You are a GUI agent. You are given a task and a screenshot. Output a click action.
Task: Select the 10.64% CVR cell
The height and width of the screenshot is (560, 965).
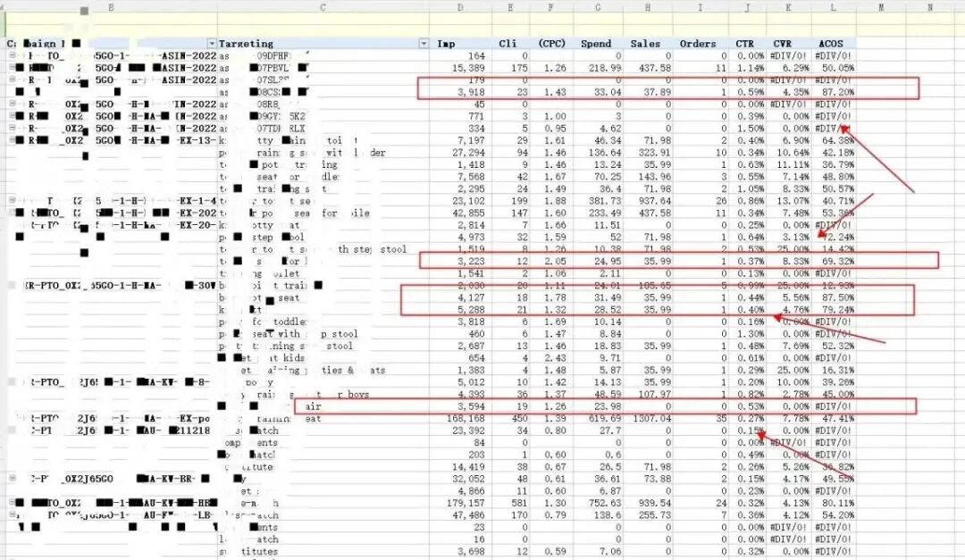click(793, 153)
